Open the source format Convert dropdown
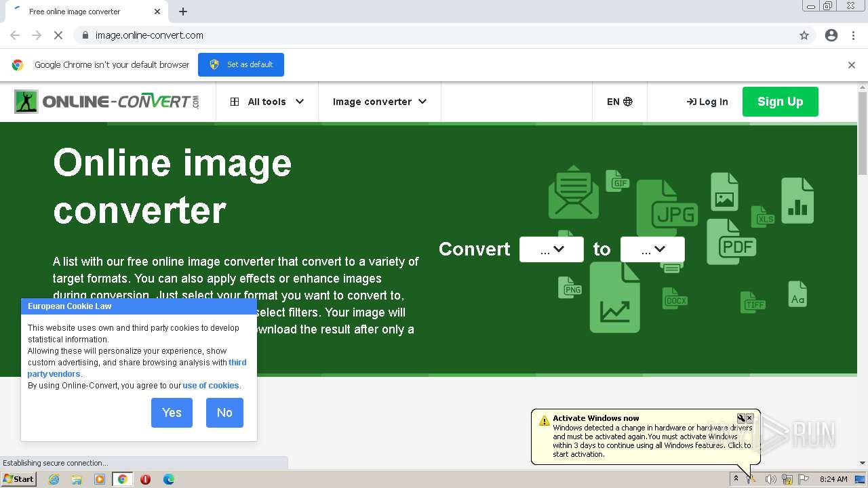This screenshot has width=868, height=488. pos(551,249)
